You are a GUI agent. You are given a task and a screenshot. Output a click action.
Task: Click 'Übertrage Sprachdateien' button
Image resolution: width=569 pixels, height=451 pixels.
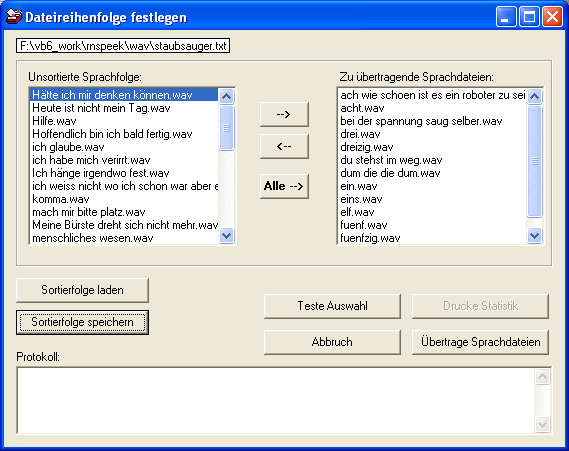click(480, 342)
